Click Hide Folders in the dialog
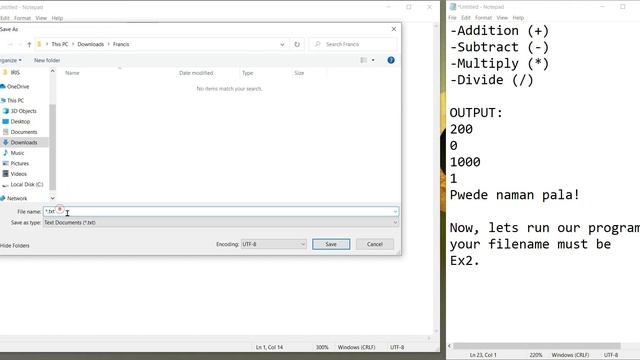This screenshot has width=640, height=360. point(15,246)
